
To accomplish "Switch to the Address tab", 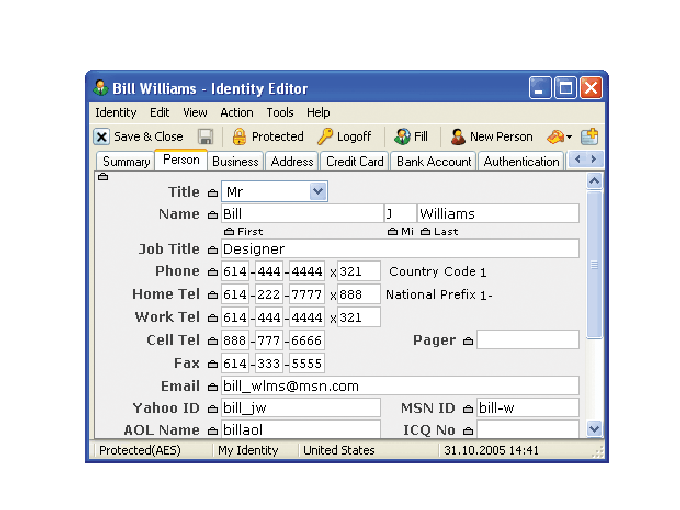I will pyautogui.click(x=292, y=162).
